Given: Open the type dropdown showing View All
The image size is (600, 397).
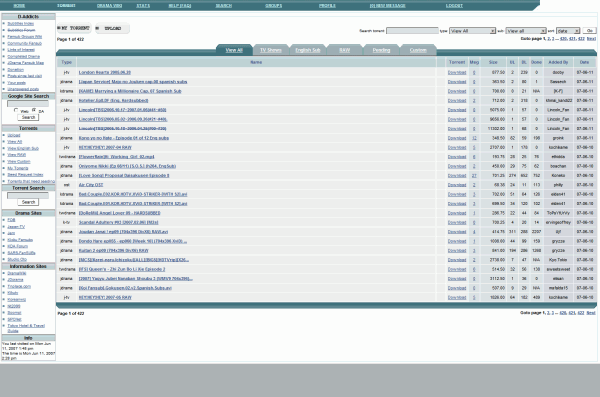Looking at the screenshot, I should 472,31.
